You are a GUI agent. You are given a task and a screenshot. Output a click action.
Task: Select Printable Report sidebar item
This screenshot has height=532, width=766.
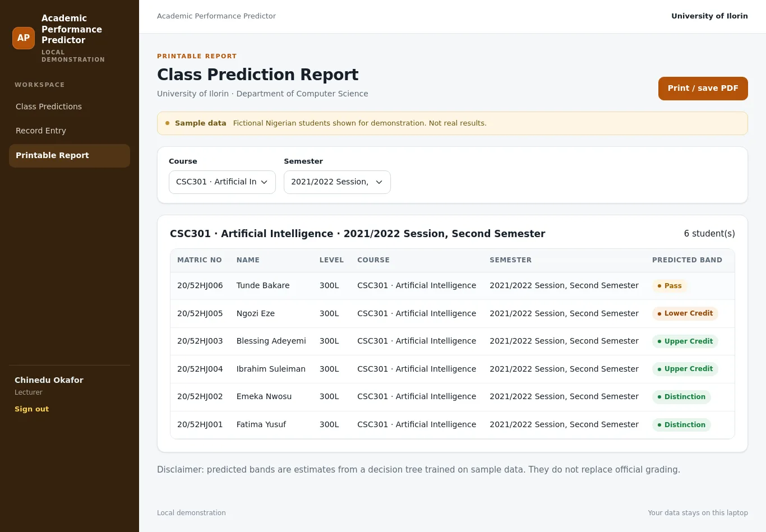pyautogui.click(x=70, y=155)
